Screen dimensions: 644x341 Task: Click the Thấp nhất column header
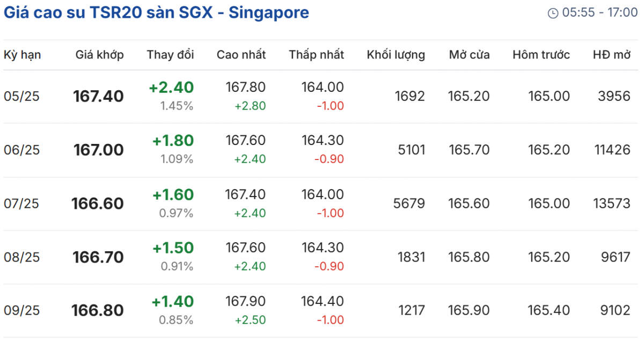(x=316, y=54)
